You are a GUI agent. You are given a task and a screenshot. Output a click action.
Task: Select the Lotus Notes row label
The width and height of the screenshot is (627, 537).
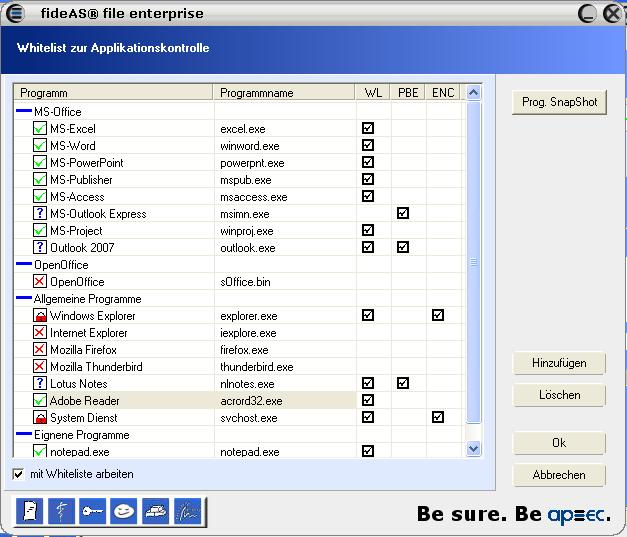[79, 384]
